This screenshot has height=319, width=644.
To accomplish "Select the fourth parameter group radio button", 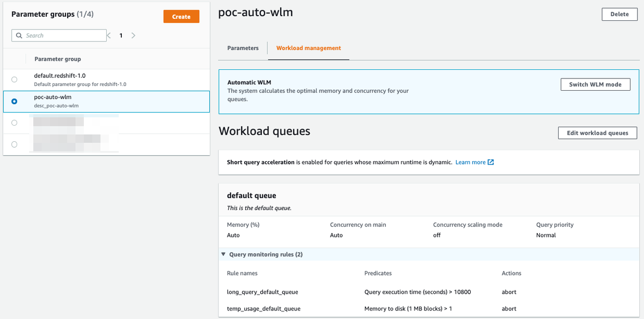I will tap(14, 144).
